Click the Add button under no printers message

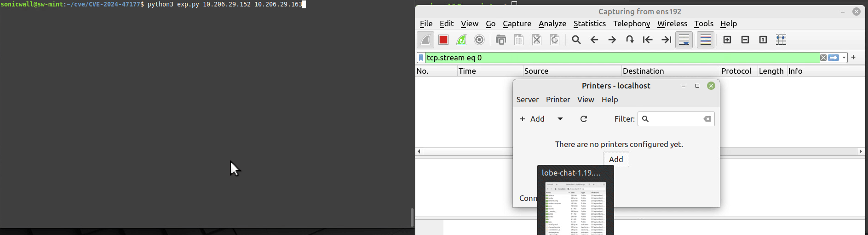pos(616,159)
